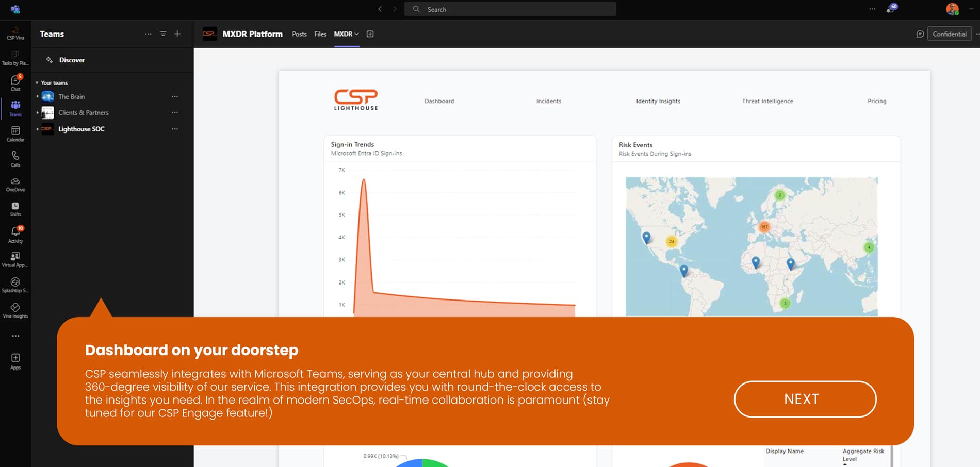Viewport: 980px width, 467px height.
Task: Open more options for Clients & Partners
Action: pos(175,112)
